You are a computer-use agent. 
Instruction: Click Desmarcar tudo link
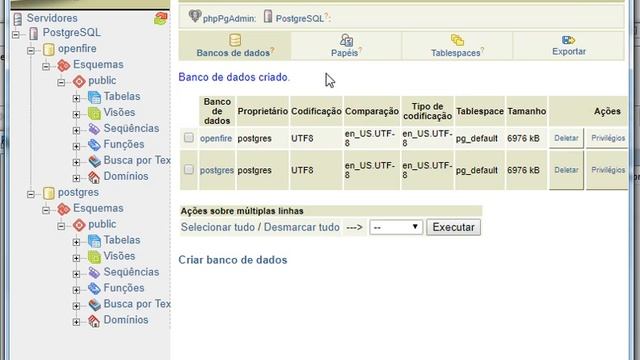pyautogui.click(x=302, y=227)
